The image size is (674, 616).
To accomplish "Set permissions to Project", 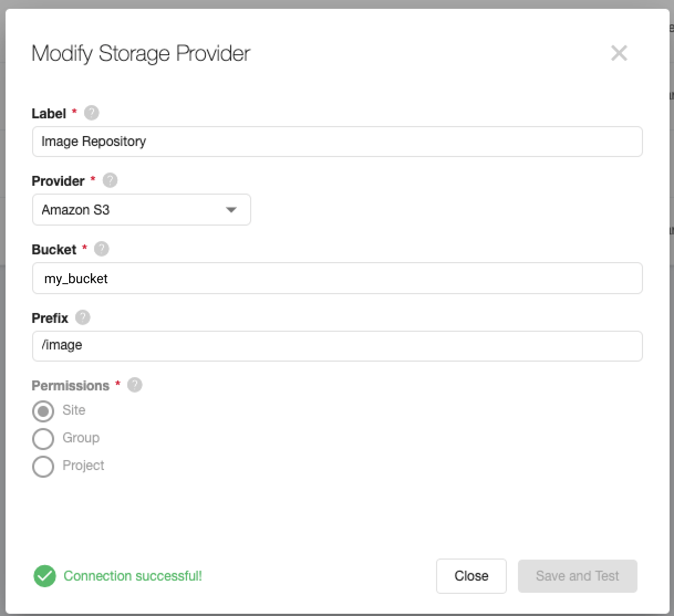I will click(43, 466).
